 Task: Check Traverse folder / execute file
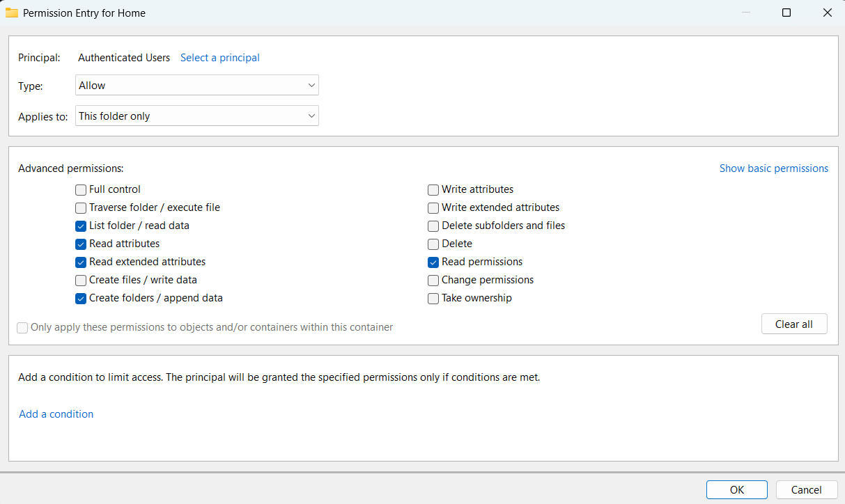click(81, 207)
